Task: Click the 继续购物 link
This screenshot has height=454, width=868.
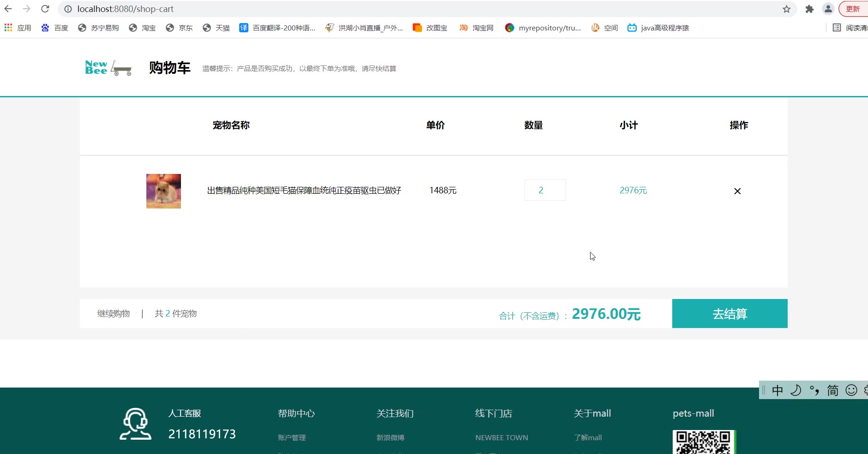Action: pyautogui.click(x=114, y=314)
